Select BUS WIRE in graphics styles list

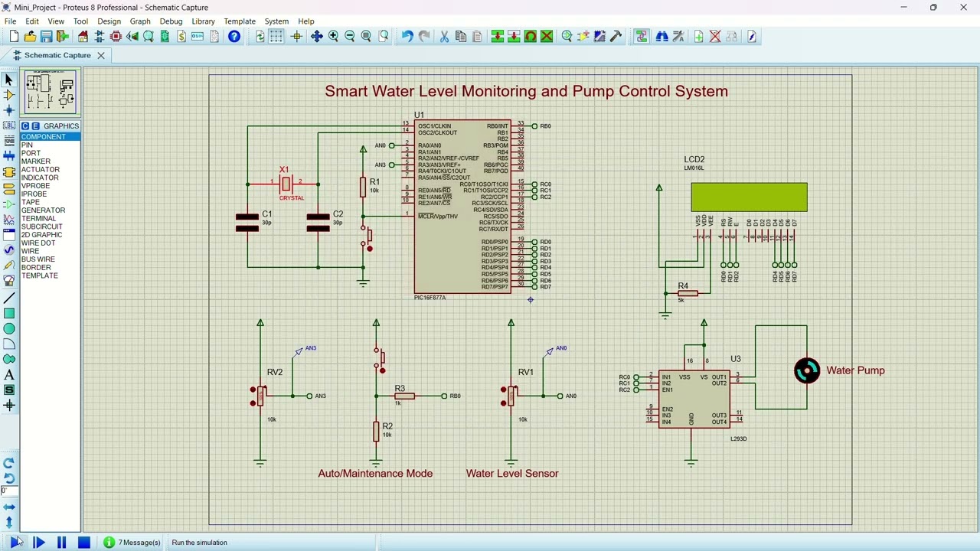point(50,259)
